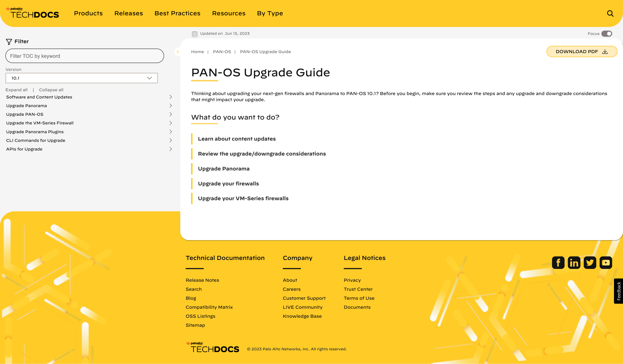
Task: Click the TechDocs logo in the footer
Action: pyautogui.click(x=213, y=348)
